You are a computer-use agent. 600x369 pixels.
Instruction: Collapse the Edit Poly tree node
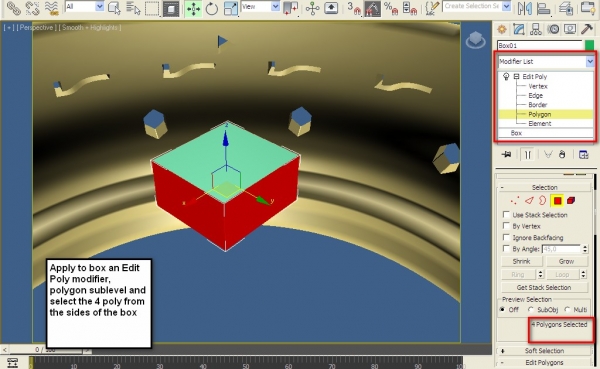516,77
